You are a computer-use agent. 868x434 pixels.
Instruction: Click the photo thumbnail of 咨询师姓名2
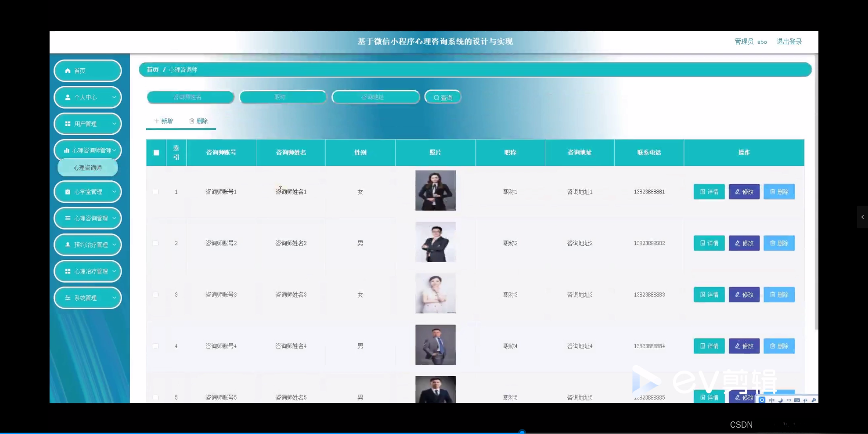click(x=435, y=242)
